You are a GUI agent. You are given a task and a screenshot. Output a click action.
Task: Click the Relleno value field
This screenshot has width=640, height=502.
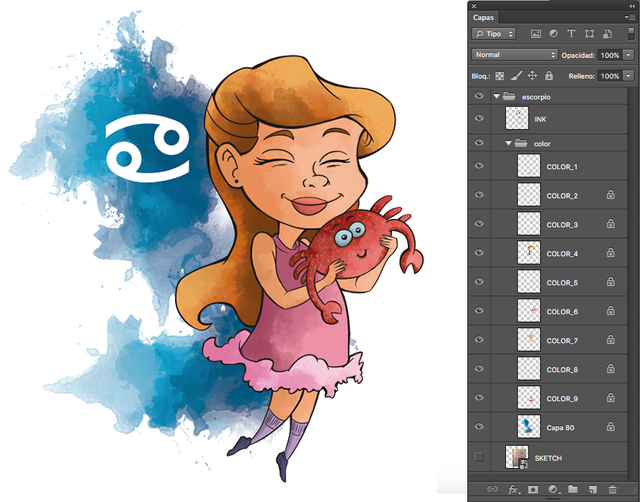610,76
